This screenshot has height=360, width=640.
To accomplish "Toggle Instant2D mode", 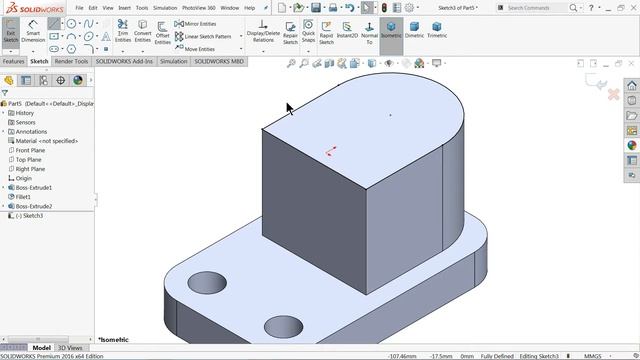I will [x=347, y=30].
